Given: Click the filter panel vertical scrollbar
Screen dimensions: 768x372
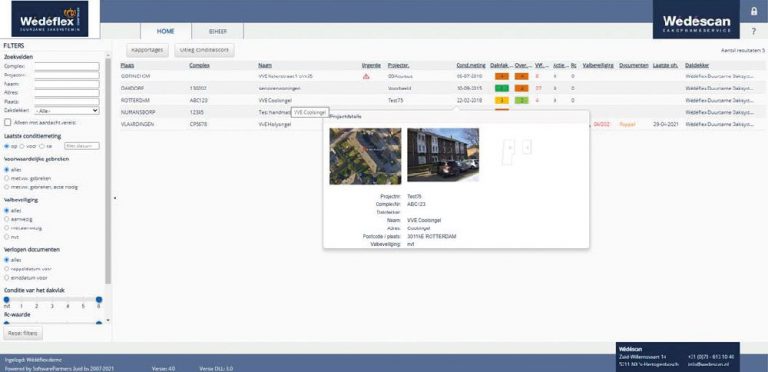Looking at the screenshot, I should 108,171.
